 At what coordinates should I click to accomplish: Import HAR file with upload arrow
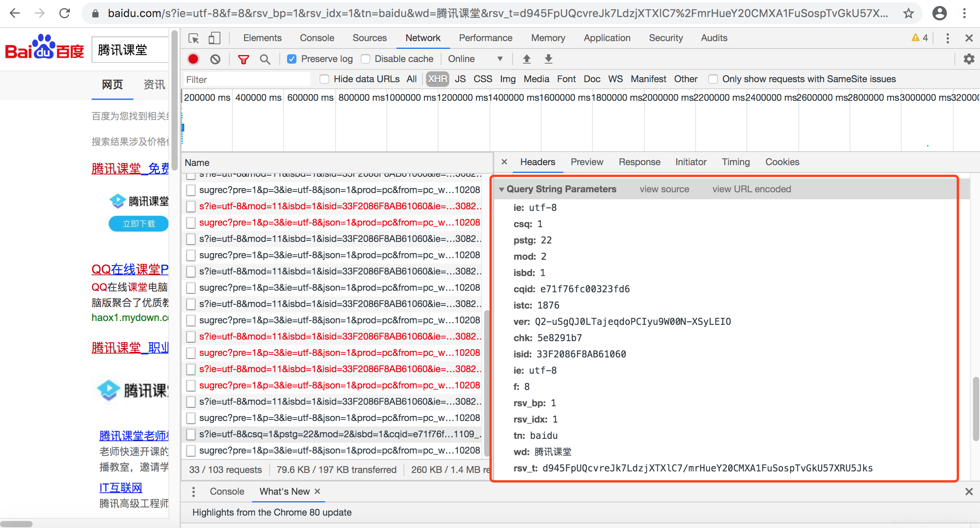point(526,59)
